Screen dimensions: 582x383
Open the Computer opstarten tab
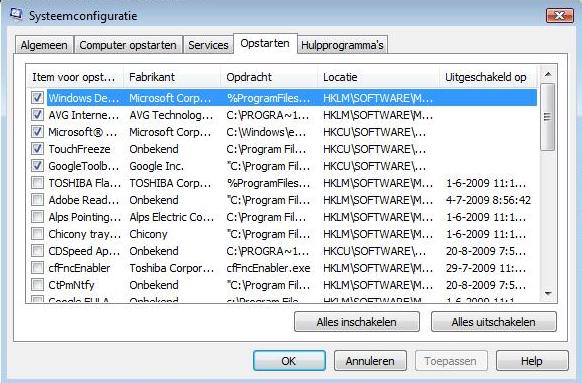coord(128,45)
